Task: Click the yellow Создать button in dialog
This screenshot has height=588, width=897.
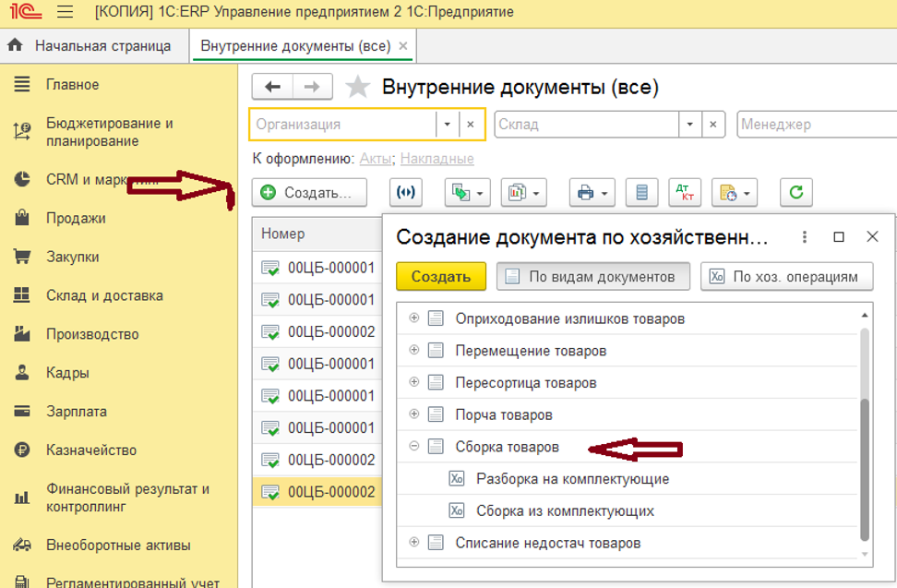Action: tap(441, 277)
